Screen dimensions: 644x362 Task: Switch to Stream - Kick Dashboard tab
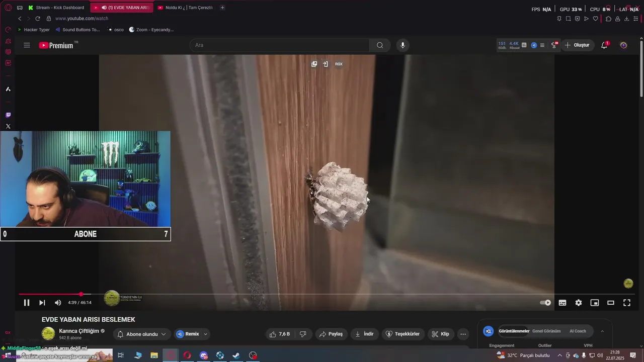click(57, 8)
